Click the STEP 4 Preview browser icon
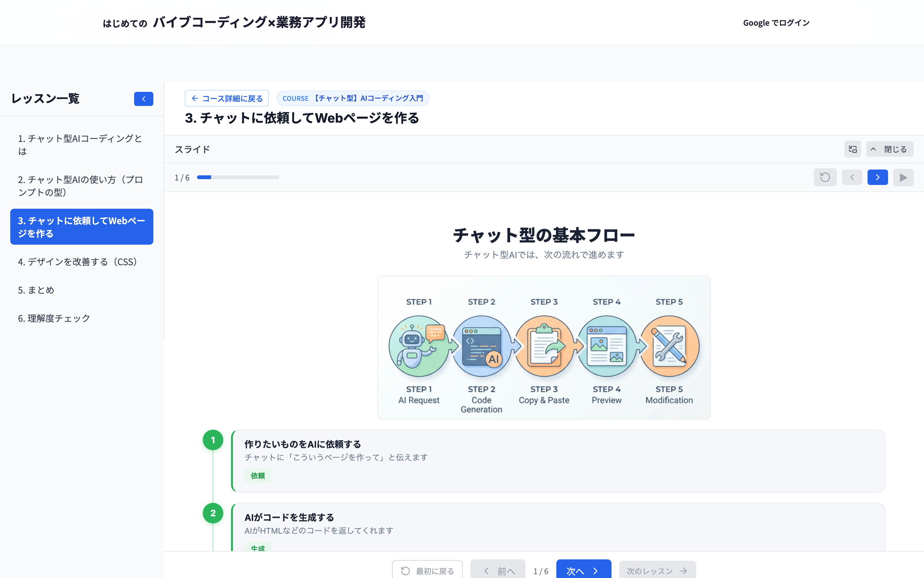The height and width of the screenshot is (578, 924). (607, 346)
